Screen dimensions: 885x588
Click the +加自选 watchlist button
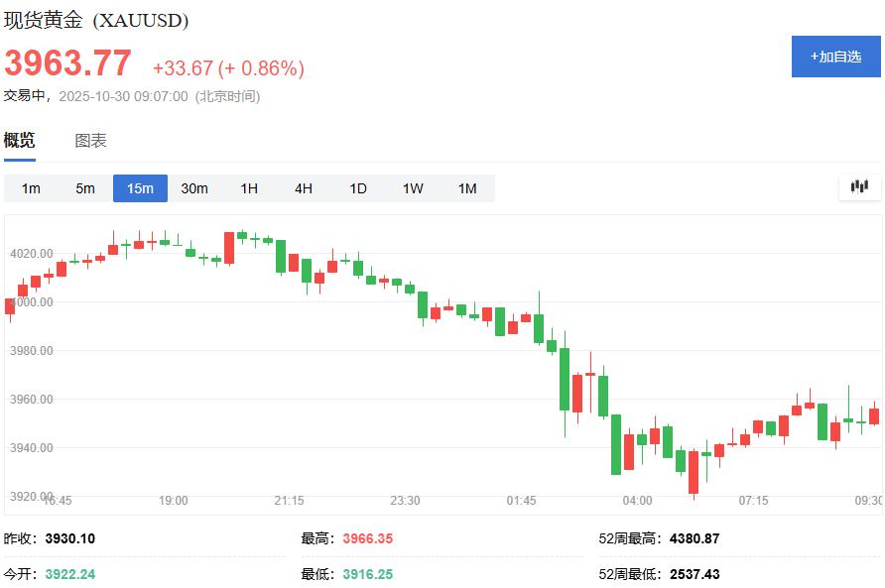tap(836, 57)
